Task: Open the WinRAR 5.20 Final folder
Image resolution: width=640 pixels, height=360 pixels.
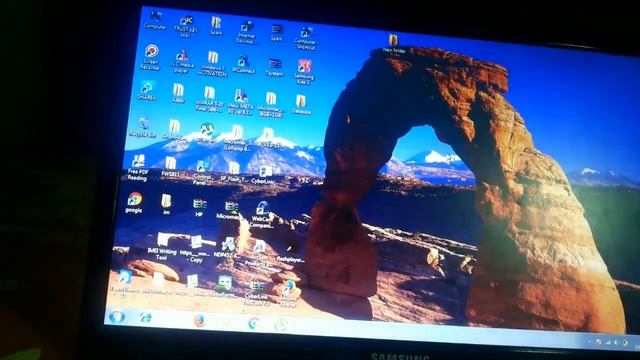Action: [209, 99]
